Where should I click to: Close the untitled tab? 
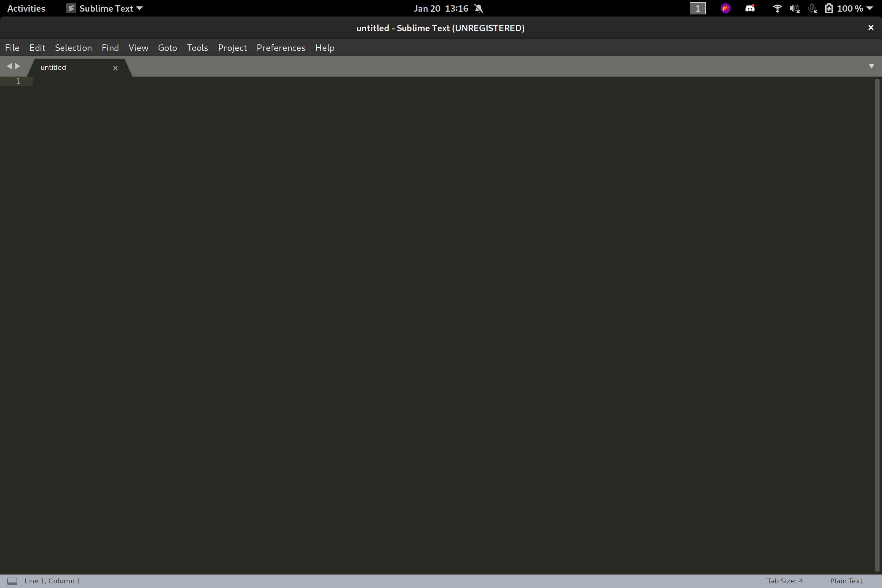[x=115, y=68]
